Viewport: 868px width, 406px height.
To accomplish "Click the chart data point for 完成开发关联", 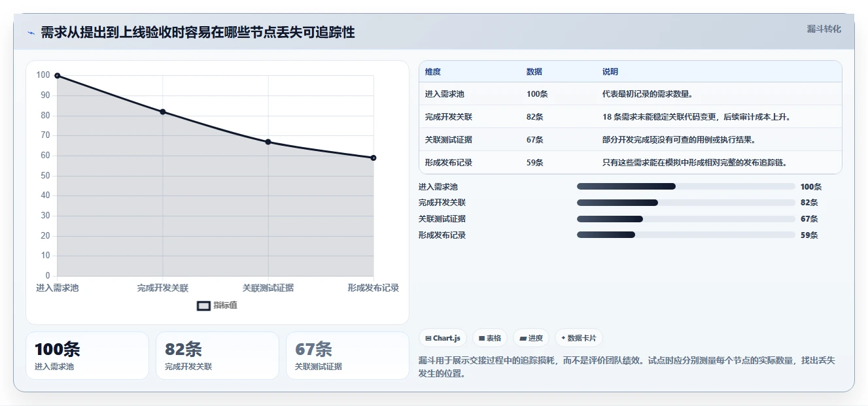I will tap(163, 112).
